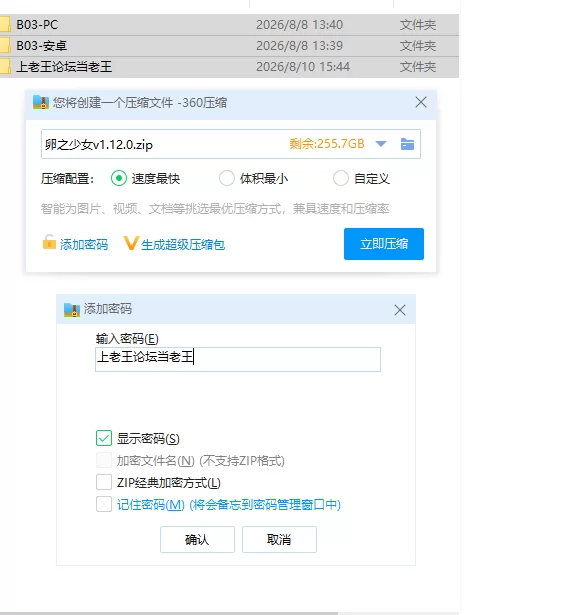The image size is (586, 615).
Task: Select the 上老王论坛当老王 folder name in the file list
Action: click(64, 66)
